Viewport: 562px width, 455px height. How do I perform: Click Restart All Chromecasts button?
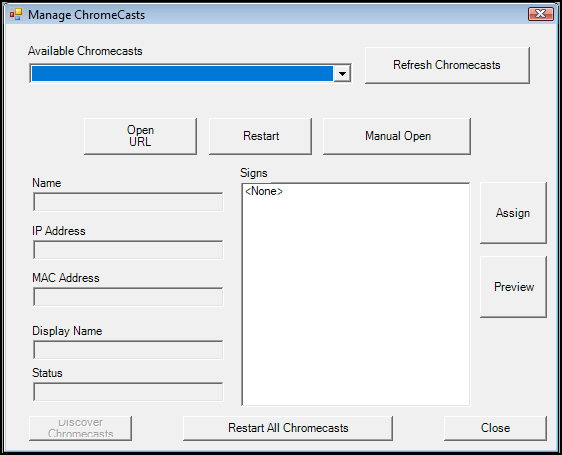point(288,428)
